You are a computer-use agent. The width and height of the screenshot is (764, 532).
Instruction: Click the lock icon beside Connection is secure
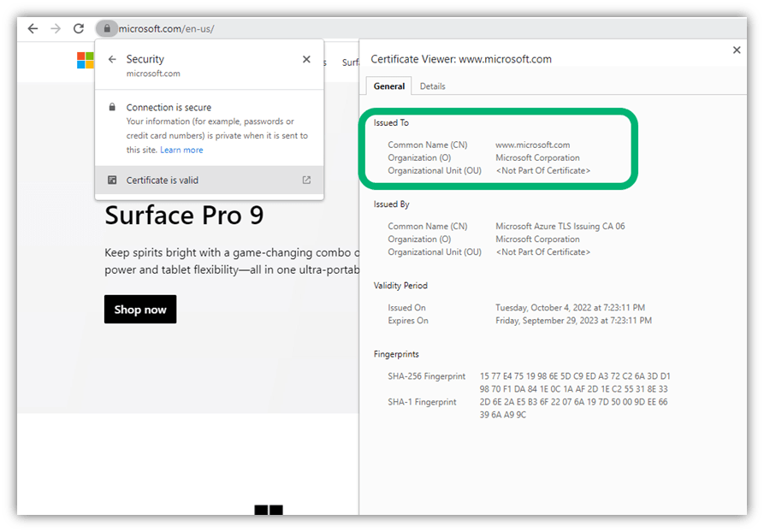(x=112, y=107)
